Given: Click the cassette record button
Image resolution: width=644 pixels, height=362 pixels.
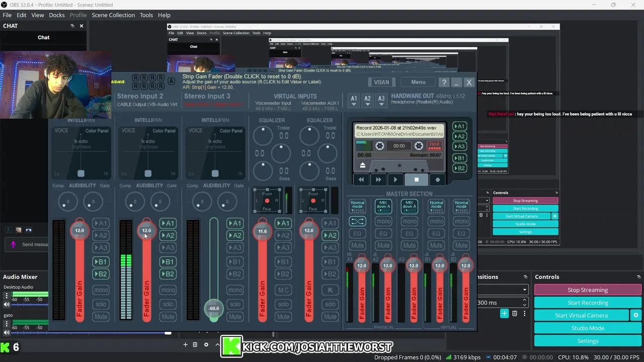Looking at the screenshot, I should 437,179.
